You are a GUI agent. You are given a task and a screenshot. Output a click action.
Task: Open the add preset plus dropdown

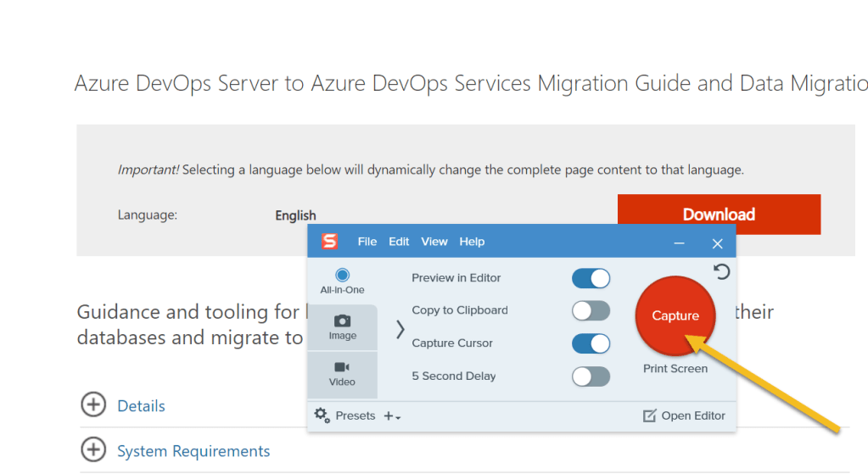pos(392,416)
